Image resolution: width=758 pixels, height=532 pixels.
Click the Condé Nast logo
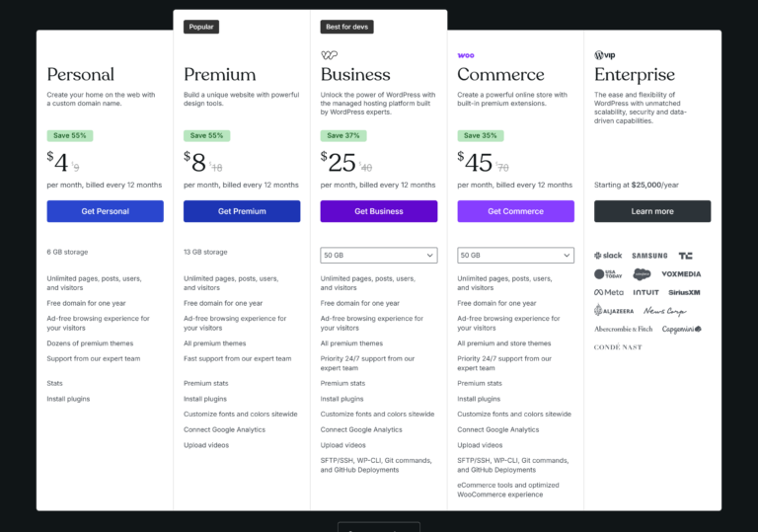[618, 347]
